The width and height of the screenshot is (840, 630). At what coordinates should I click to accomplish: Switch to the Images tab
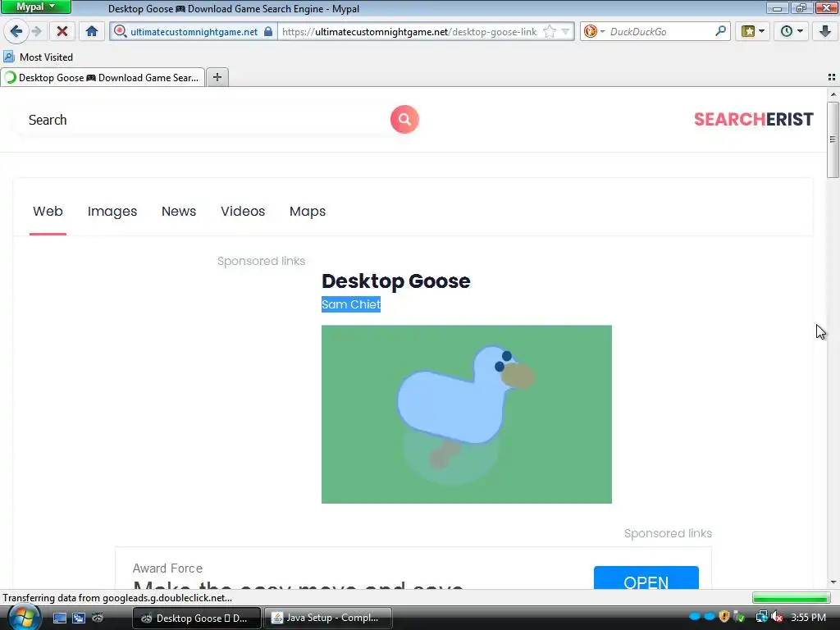tap(112, 211)
